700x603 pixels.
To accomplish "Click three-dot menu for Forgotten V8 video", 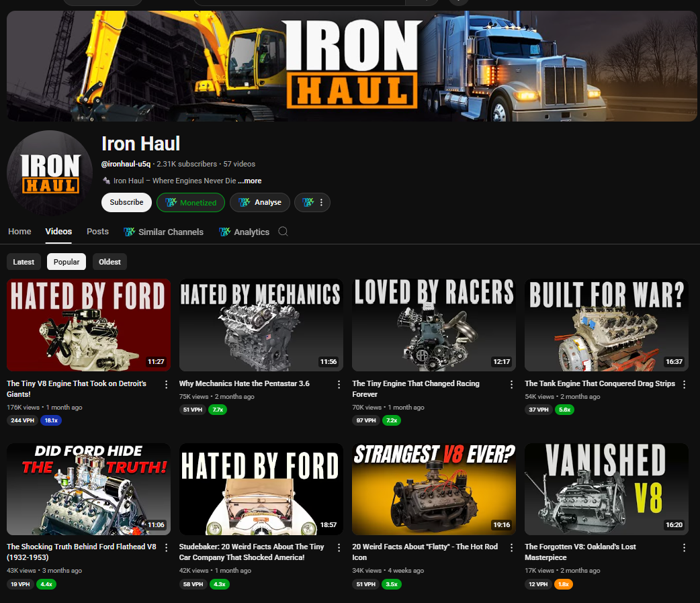I will [x=684, y=547].
